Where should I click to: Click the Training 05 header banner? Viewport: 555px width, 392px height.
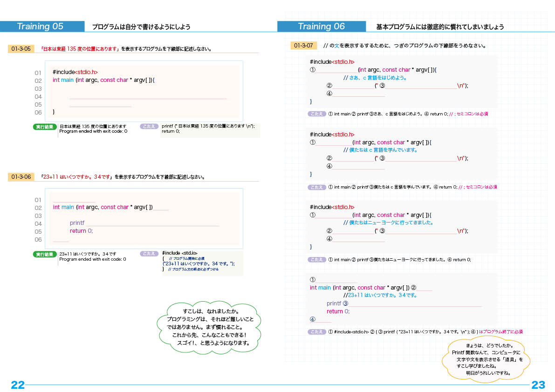click(42, 27)
